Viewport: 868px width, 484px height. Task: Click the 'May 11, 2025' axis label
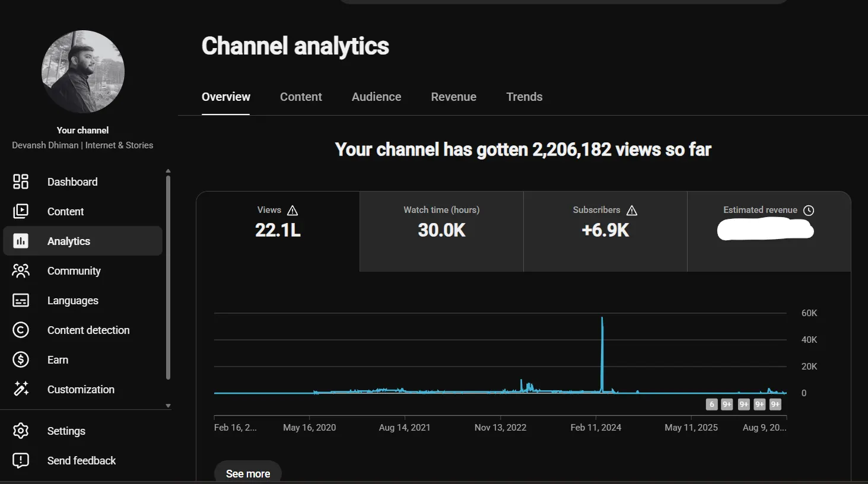coord(691,428)
